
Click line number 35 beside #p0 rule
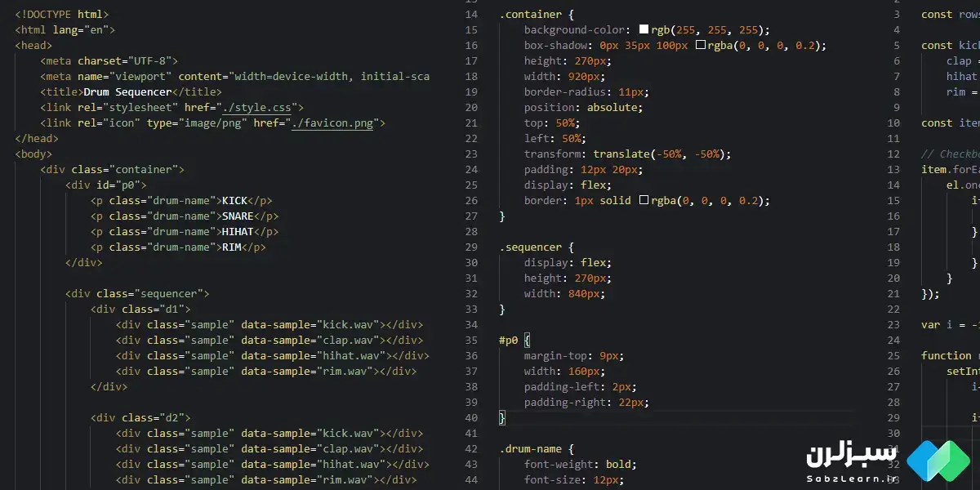point(471,340)
